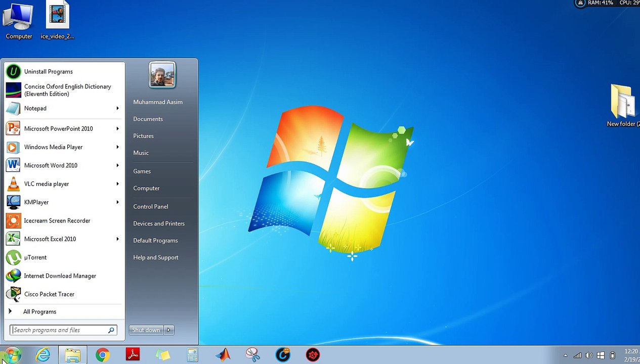Open the red gear icon app on taskbar
Image resolution: width=640 pixels, height=364 pixels.
313,355
